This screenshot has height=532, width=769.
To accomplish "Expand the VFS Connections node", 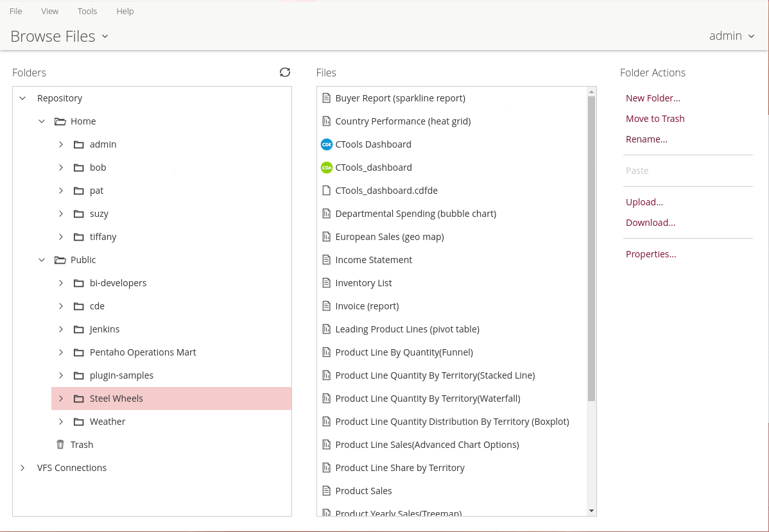I will pyautogui.click(x=22, y=468).
